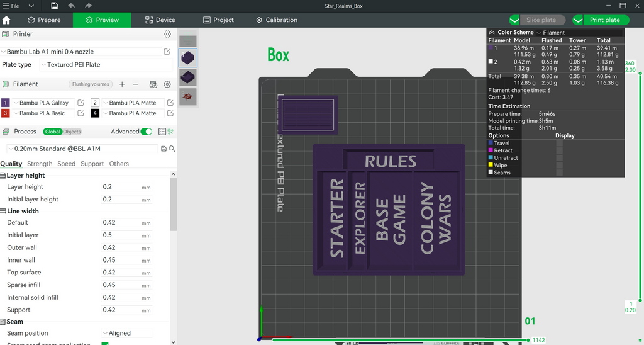
Task: Edit the Bambu Lab A1 mini printer preset
Action: (x=167, y=52)
